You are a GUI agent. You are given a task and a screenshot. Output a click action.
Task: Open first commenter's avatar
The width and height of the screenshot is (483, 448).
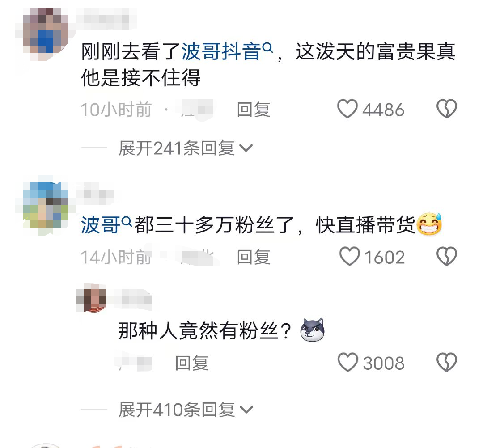click(x=46, y=31)
